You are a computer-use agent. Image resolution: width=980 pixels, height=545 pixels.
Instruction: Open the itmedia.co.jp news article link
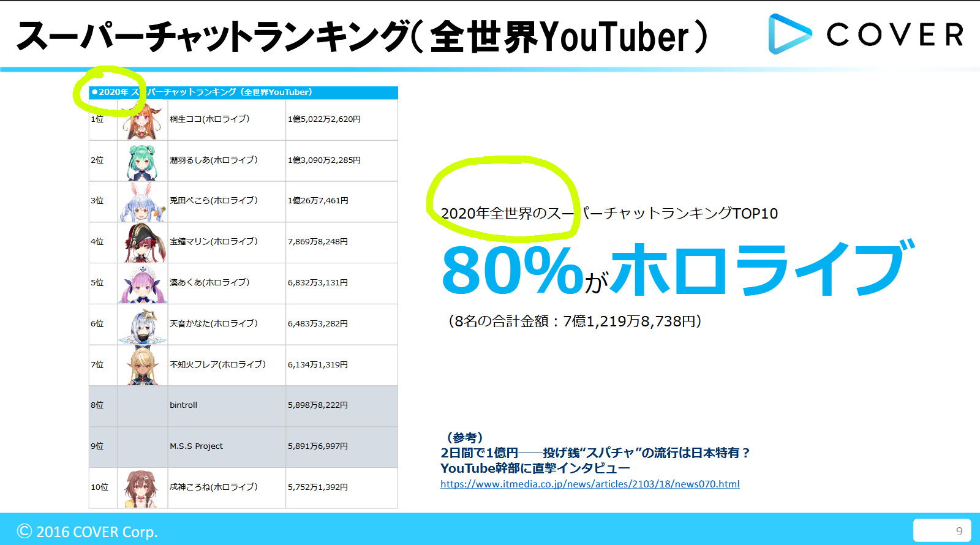[590, 484]
